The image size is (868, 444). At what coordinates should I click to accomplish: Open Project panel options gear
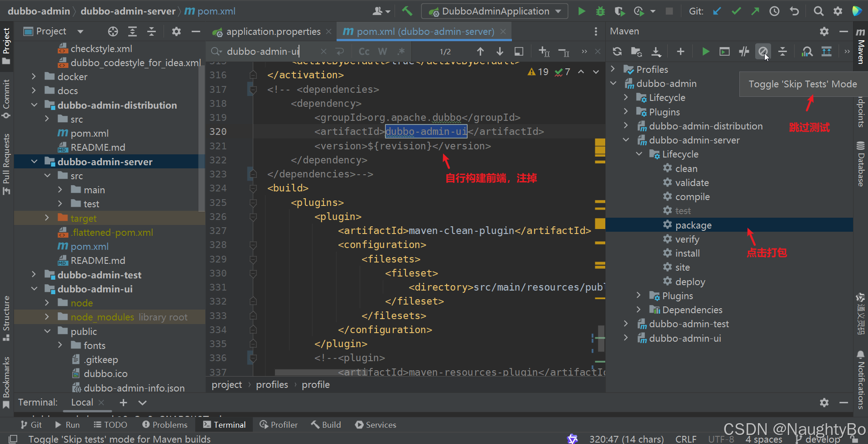[176, 31]
